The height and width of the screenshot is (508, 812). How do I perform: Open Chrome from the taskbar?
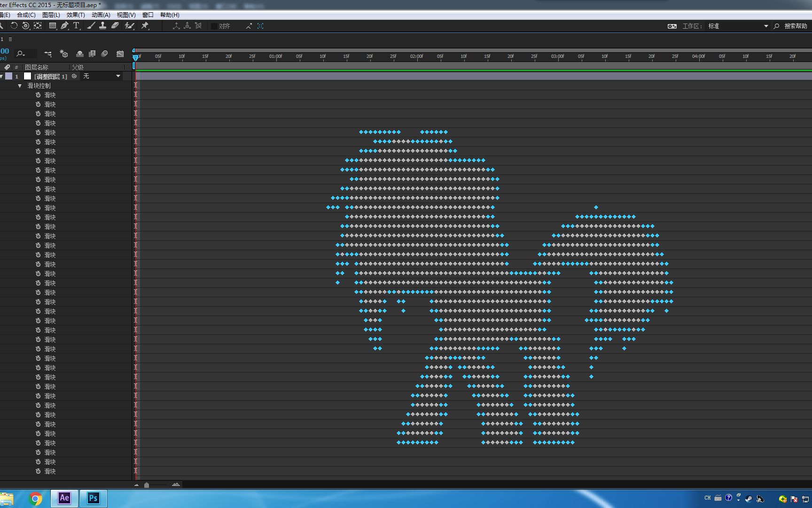[x=35, y=498]
